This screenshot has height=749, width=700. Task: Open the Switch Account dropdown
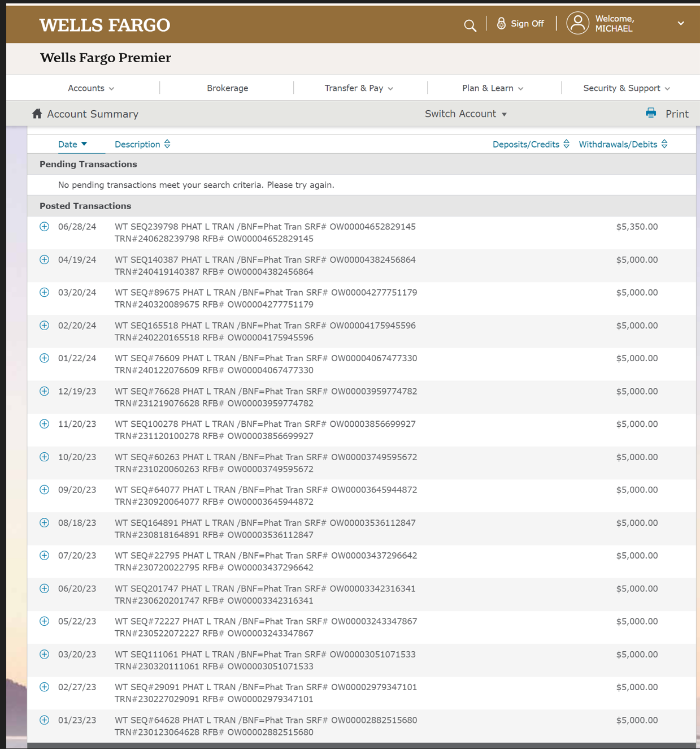pos(466,114)
